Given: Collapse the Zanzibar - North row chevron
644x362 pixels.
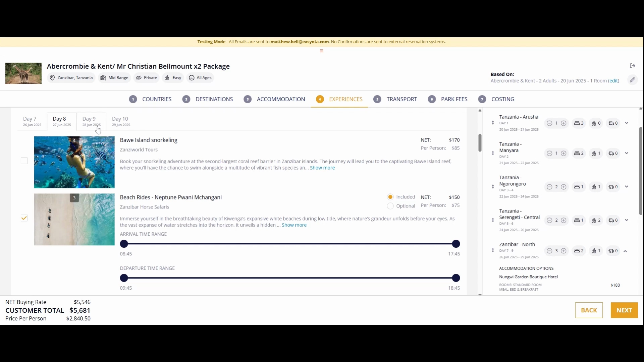Looking at the screenshot, I should [625, 251].
